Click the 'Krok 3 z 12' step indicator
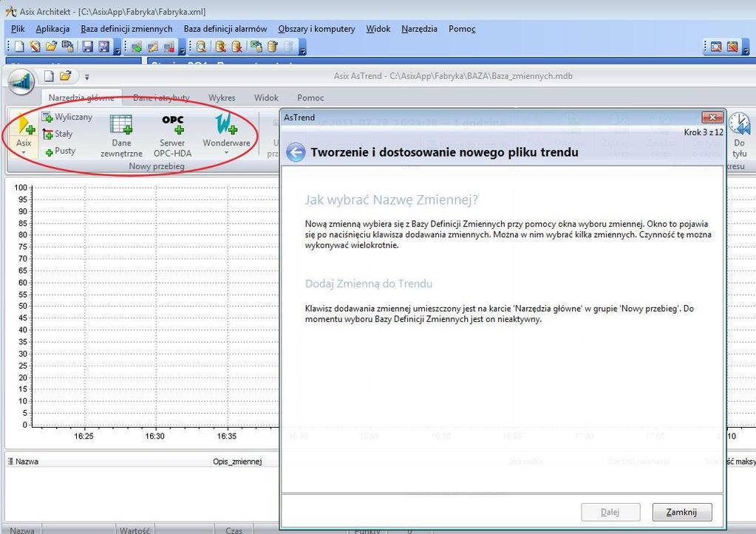 (704, 132)
